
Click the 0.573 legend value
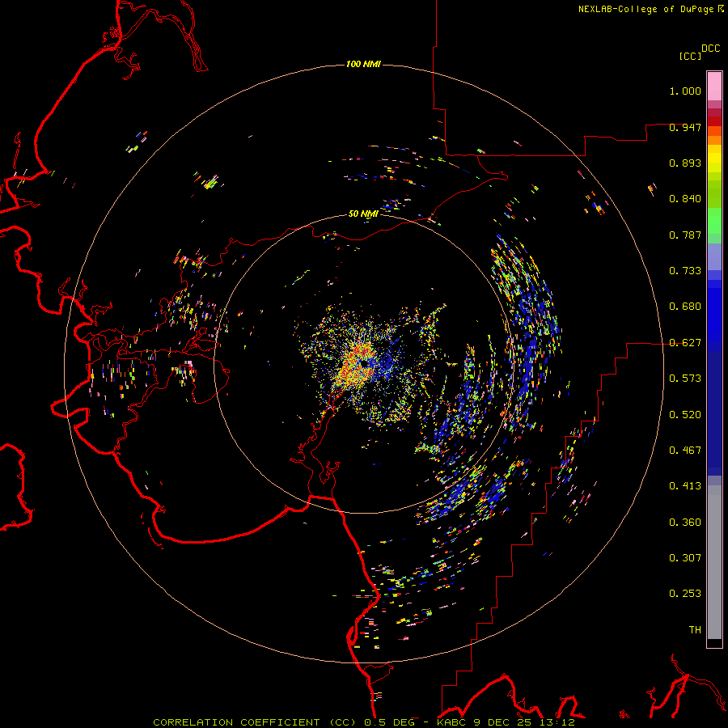tap(685, 379)
